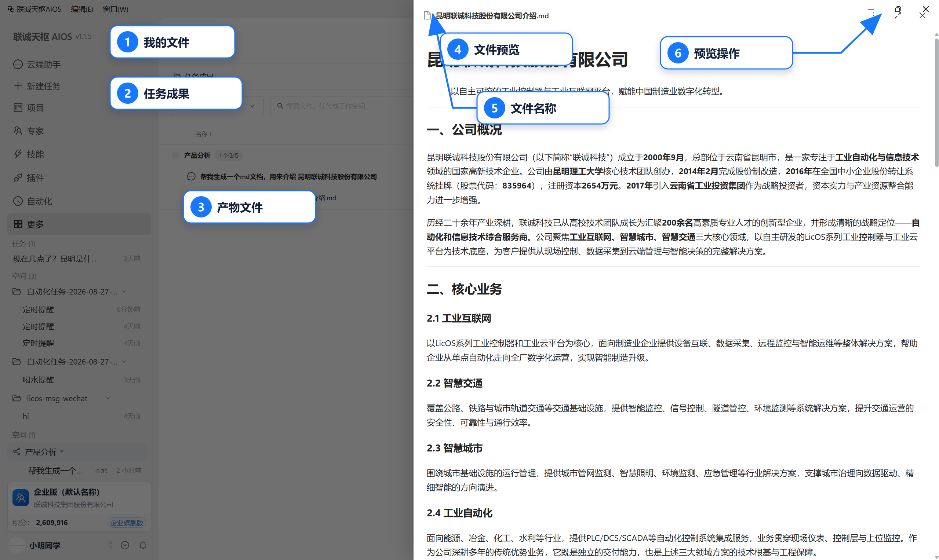
Task: Open 小明同学 user profile
Action: pos(45,545)
